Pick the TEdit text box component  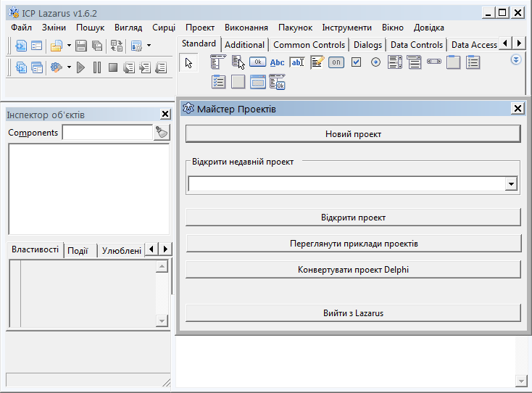(297, 62)
